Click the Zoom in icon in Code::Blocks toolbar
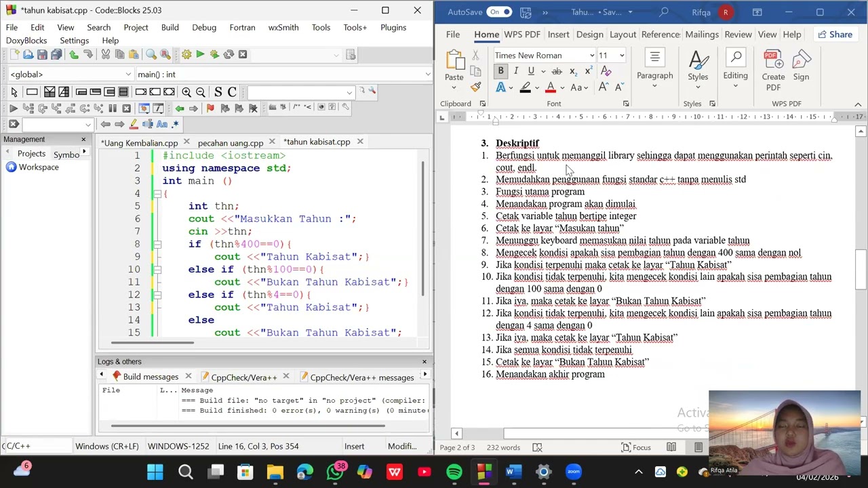The height and width of the screenshot is (488, 868). pyautogui.click(x=186, y=92)
